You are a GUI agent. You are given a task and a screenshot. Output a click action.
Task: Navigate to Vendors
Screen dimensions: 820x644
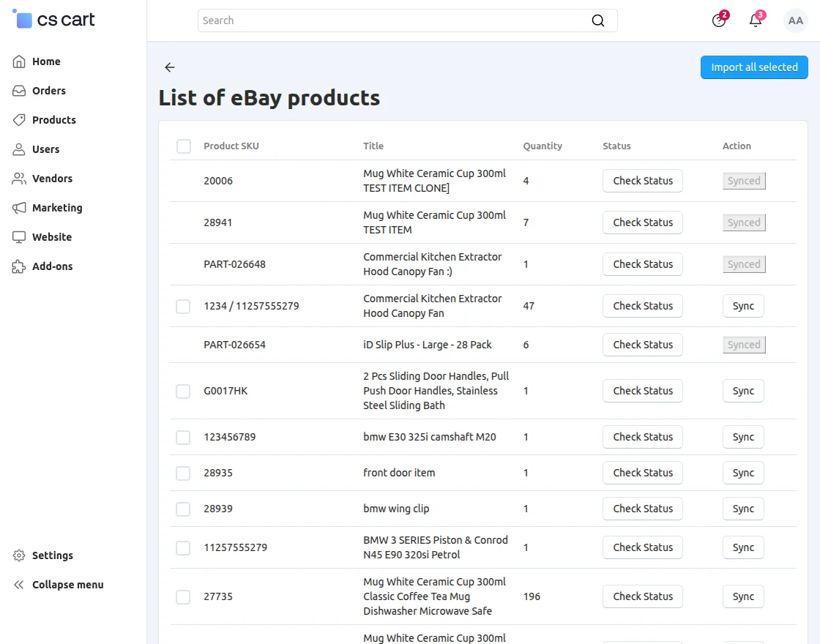(52, 179)
